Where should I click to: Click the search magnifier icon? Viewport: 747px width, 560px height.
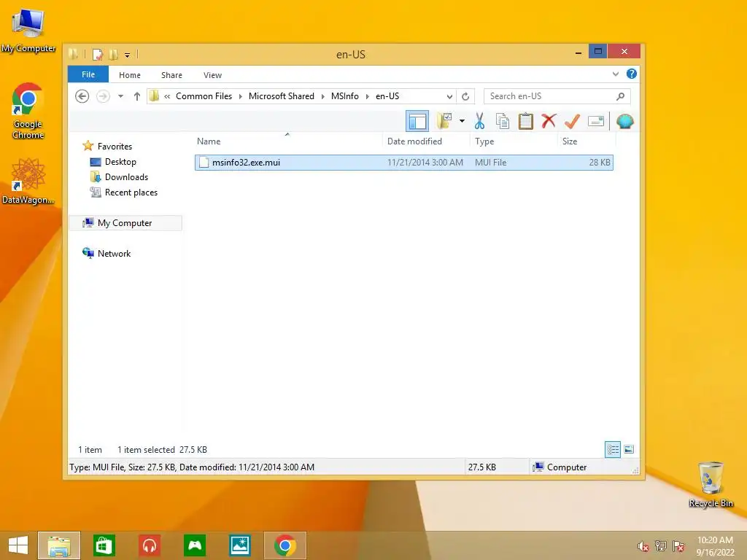(620, 96)
